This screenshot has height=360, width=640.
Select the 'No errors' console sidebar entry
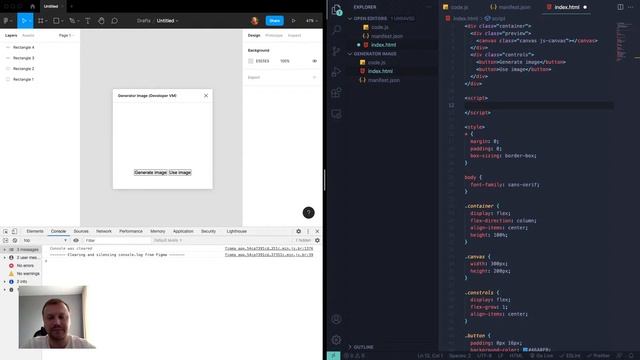[x=25, y=266]
